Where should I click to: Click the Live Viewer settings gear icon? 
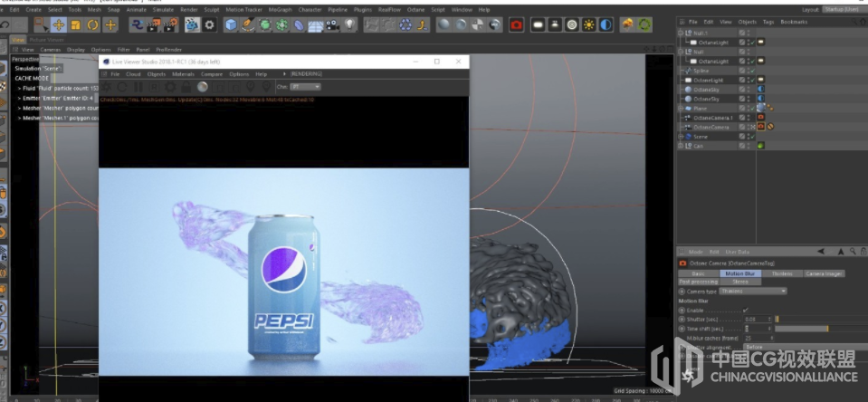(170, 87)
